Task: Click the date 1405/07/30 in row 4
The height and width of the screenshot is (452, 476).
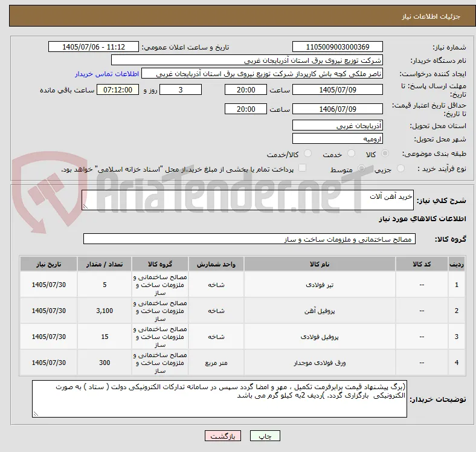Action: click(x=48, y=363)
